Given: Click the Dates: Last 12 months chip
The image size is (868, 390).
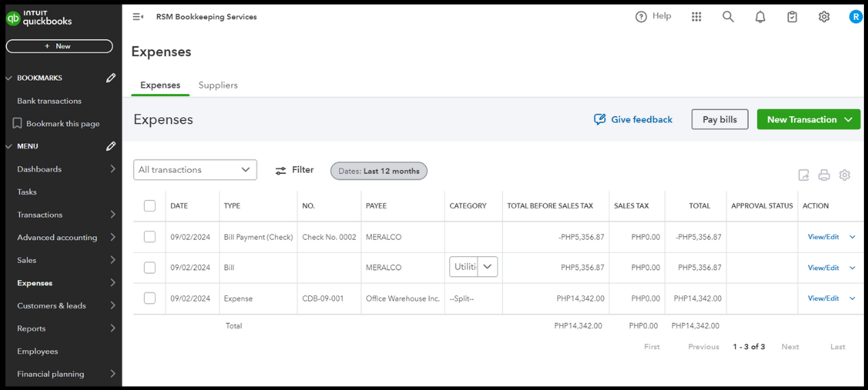Looking at the screenshot, I should 379,171.
